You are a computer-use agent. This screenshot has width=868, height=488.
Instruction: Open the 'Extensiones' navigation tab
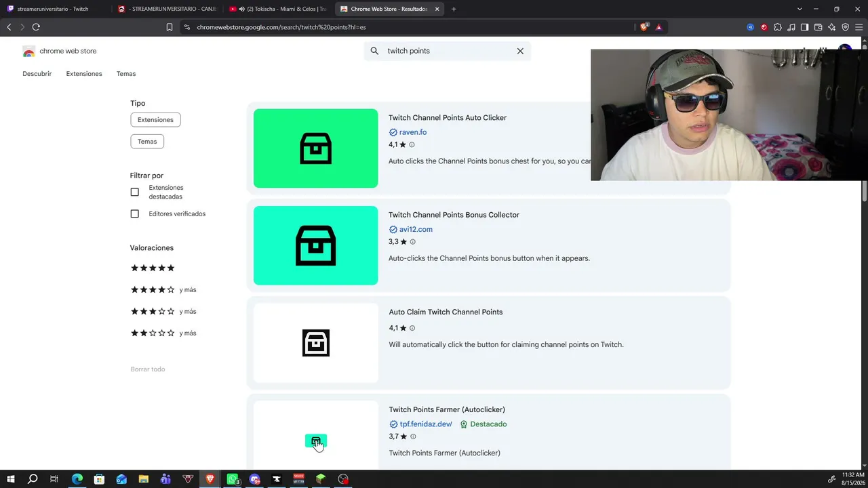pos(84,74)
